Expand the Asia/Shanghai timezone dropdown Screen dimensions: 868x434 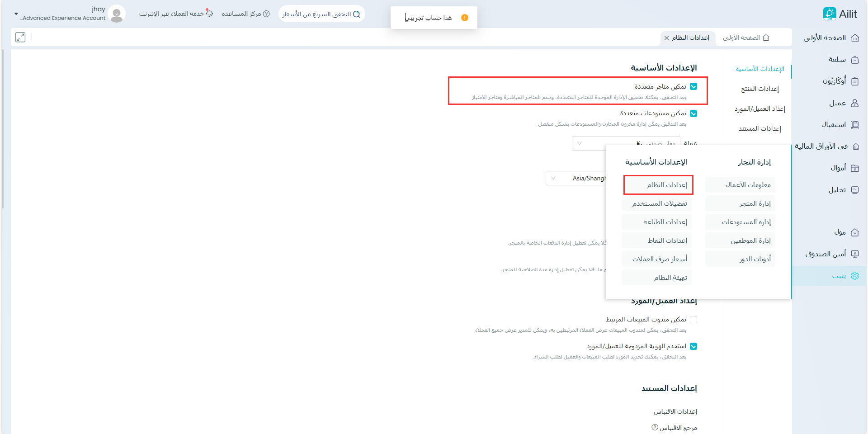[x=553, y=178]
